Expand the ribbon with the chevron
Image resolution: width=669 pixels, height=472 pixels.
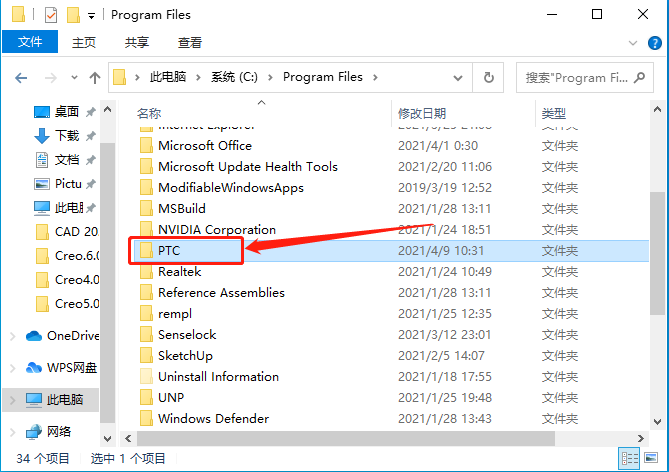pyautogui.click(x=633, y=43)
